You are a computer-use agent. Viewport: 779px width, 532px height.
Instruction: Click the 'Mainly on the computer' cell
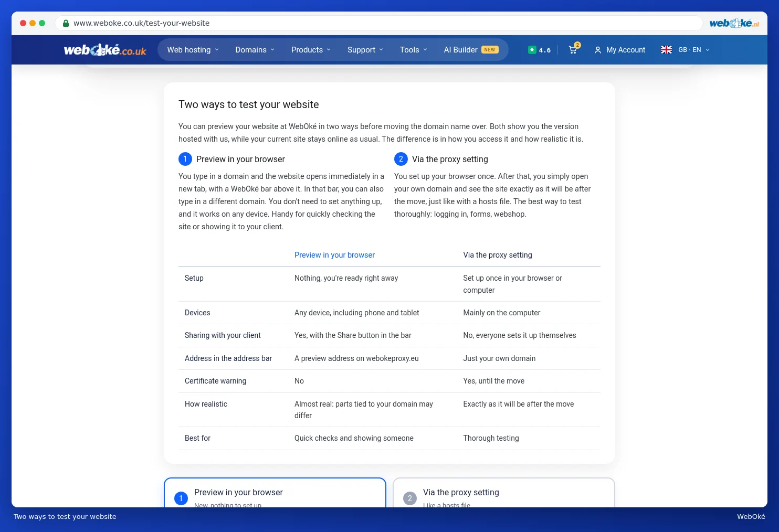click(x=502, y=313)
